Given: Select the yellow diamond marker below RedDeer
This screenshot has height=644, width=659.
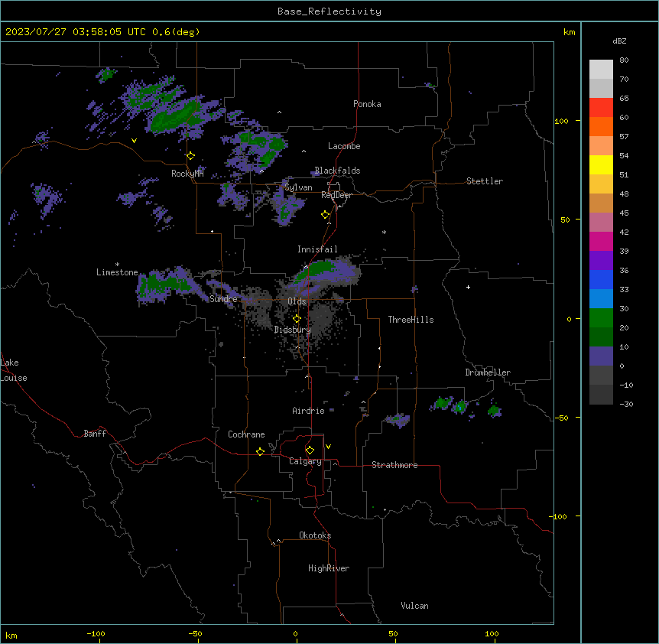Looking at the screenshot, I should click(326, 215).
